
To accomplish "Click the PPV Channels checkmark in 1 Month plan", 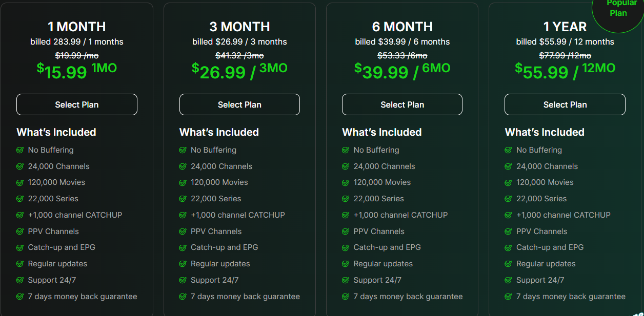I will pos(20,231).
